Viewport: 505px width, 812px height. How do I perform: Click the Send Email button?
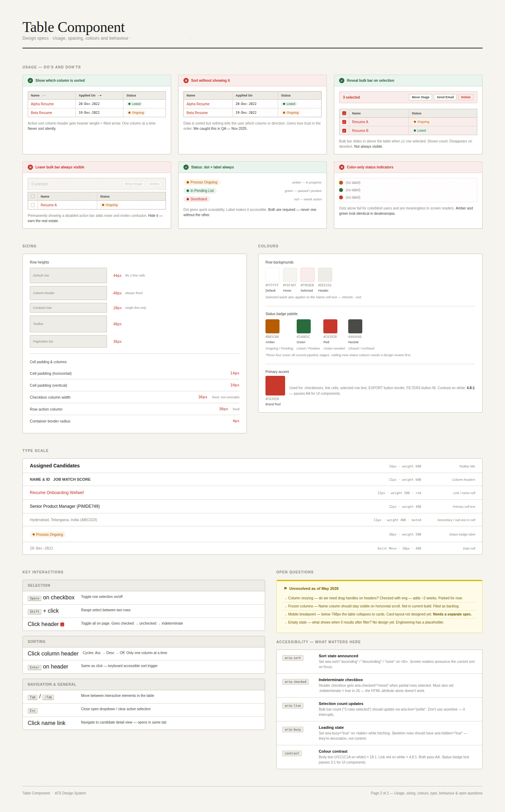[445, 97]
